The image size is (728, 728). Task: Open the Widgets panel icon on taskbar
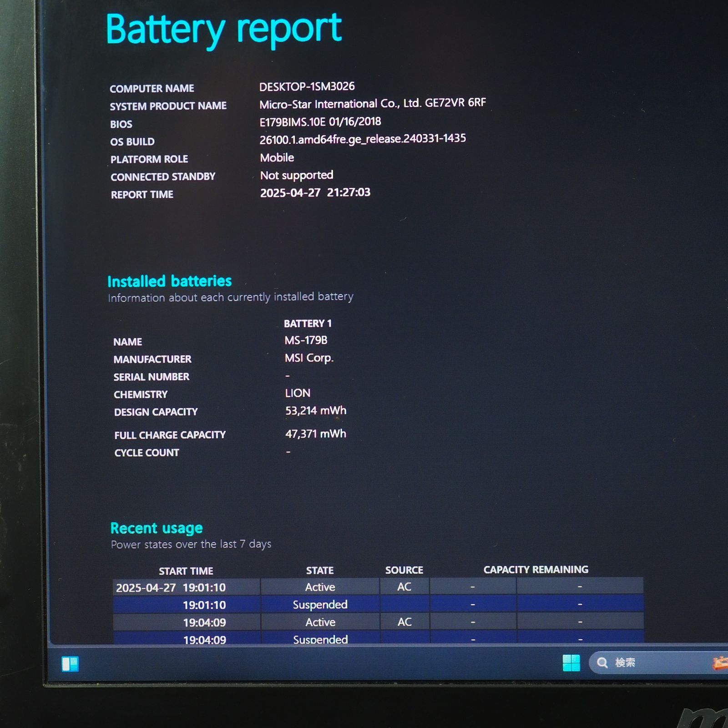(70, 664)
